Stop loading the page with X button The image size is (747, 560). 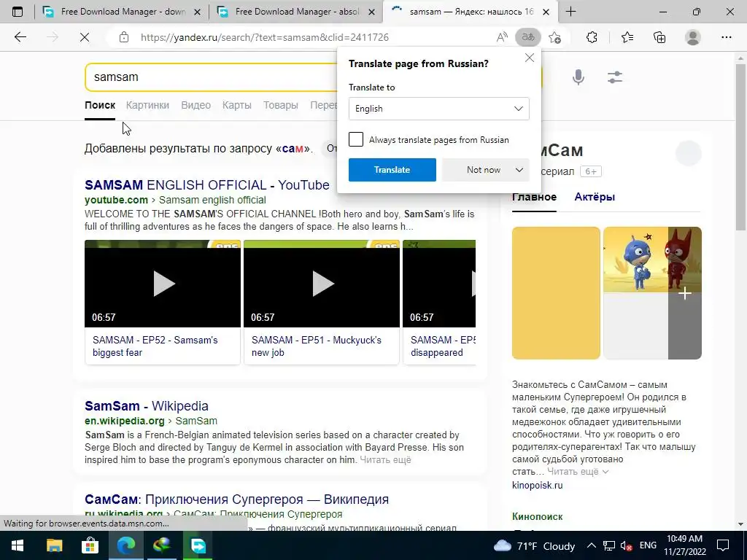pyautogui.click(x=85, y=37)
